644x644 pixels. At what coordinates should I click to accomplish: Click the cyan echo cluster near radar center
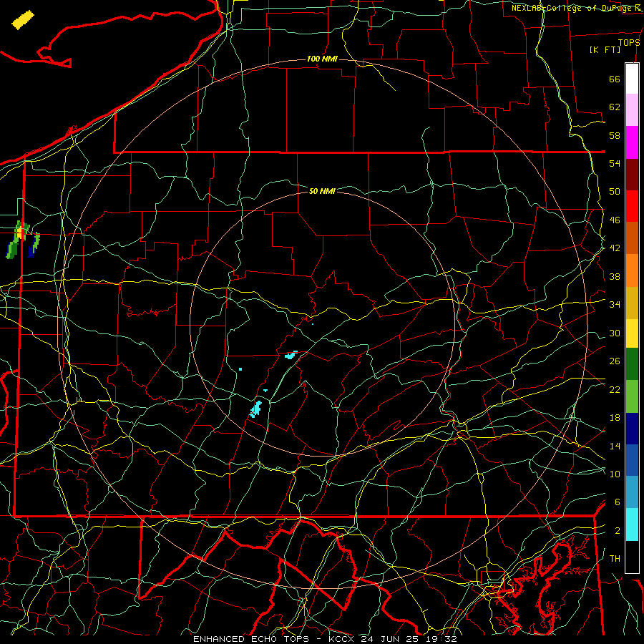click(291, 355)
